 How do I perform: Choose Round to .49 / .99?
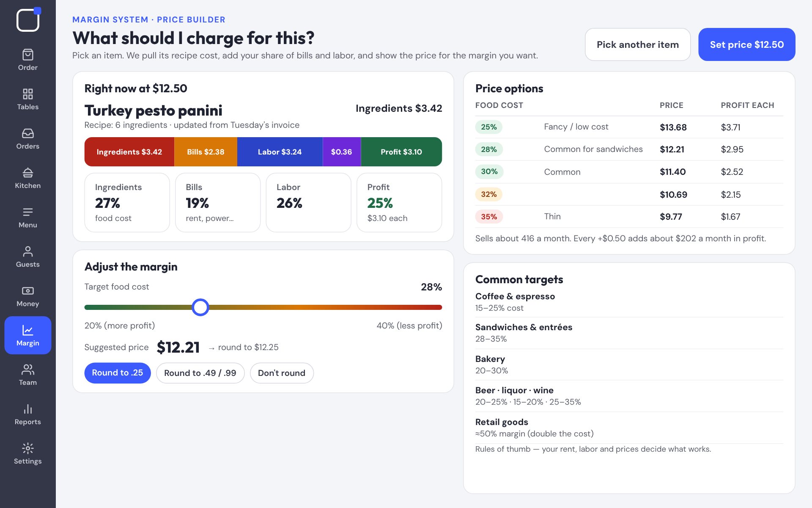pos(200,373)
